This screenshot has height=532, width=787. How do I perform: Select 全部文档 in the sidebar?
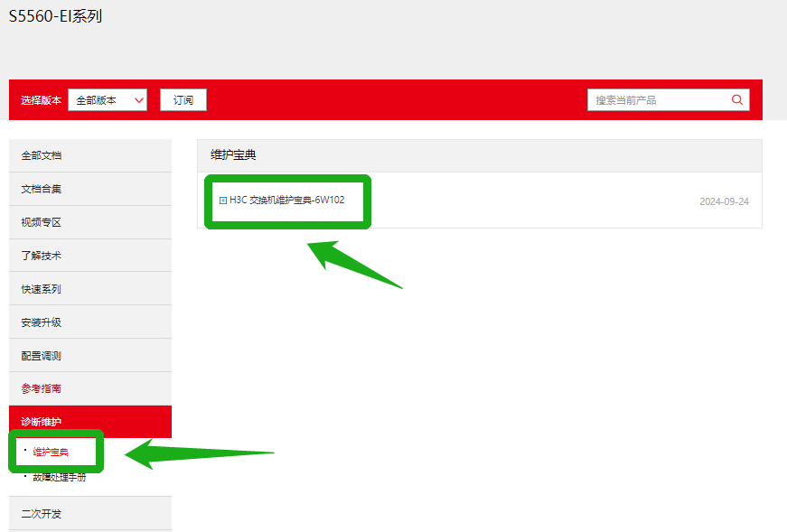point(90,155)
